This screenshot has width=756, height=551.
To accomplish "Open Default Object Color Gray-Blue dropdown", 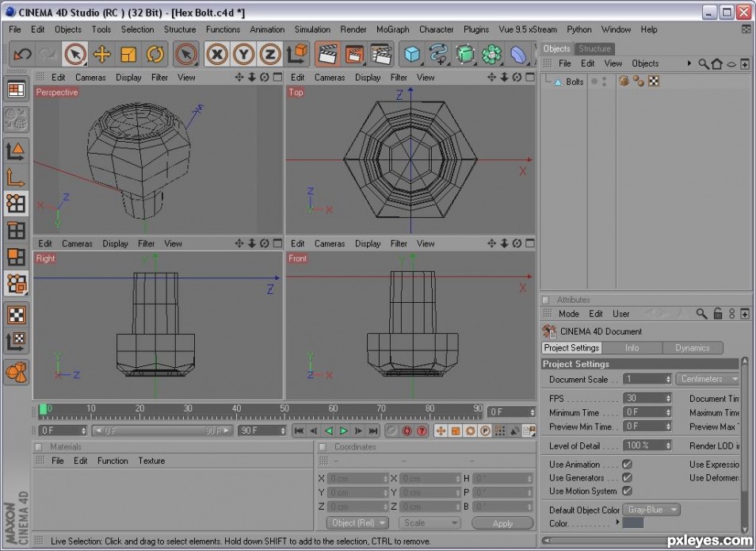I will point(651,510).
